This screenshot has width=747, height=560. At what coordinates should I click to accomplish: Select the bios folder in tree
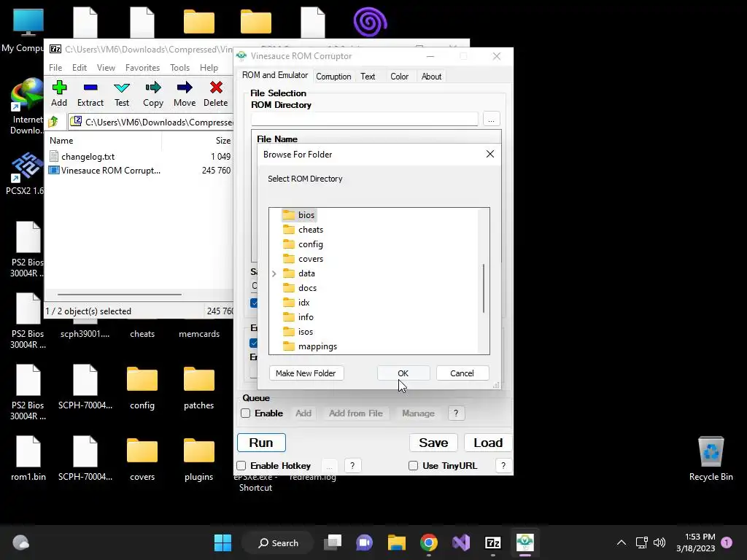point(298,215)
